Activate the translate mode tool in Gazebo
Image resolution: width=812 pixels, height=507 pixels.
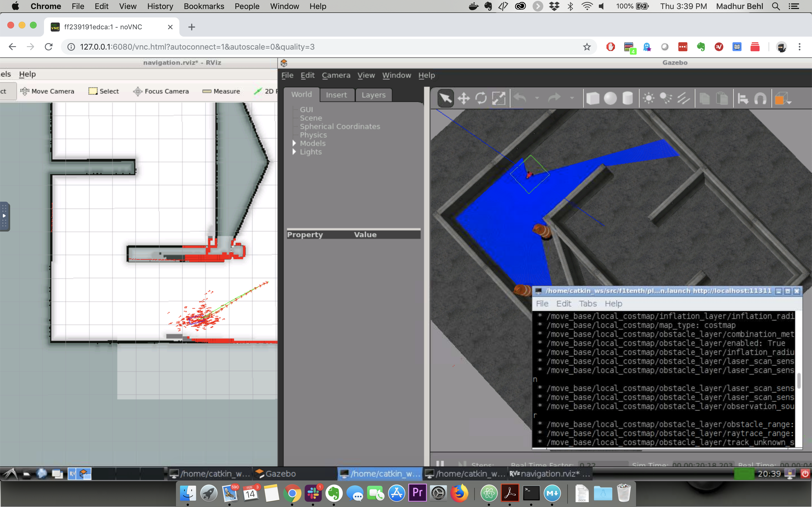pyautogui.click(x=464, y=99)
